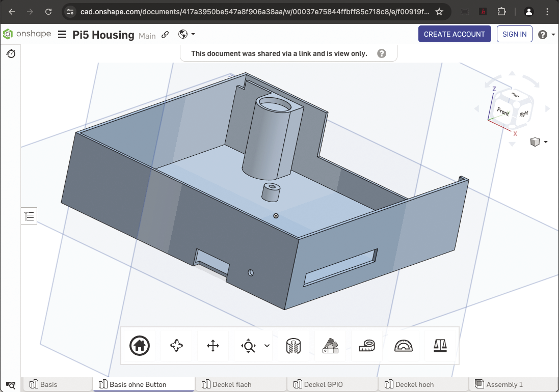Click the version history timer icon
The height and width of the screenshot is (392, 559).
[x=11, y=53]
